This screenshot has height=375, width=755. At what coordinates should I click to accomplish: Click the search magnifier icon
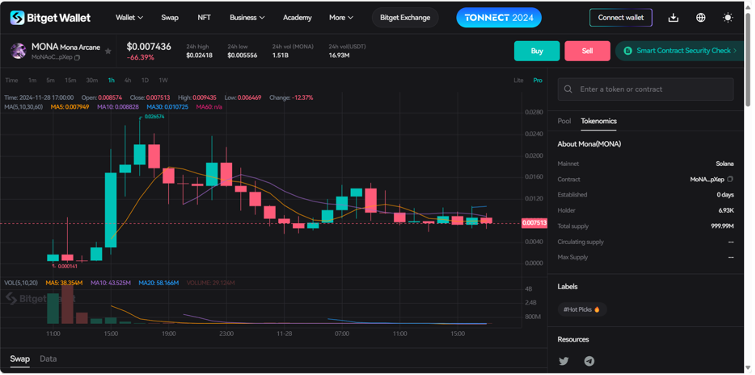click(x=568, y=90)
